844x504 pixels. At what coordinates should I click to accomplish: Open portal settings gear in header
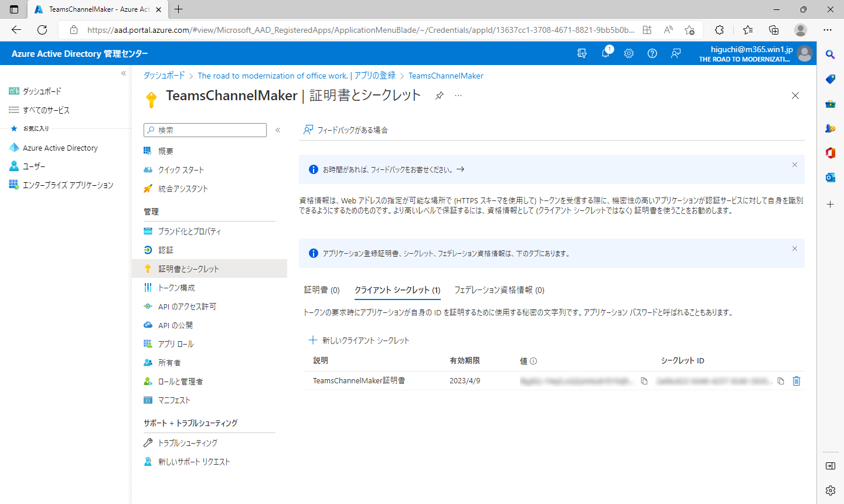click(x=629, y=53)
